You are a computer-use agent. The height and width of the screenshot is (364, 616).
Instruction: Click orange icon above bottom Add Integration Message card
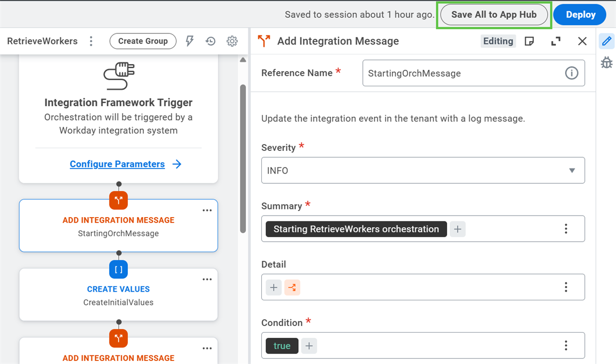coord(119,338)
